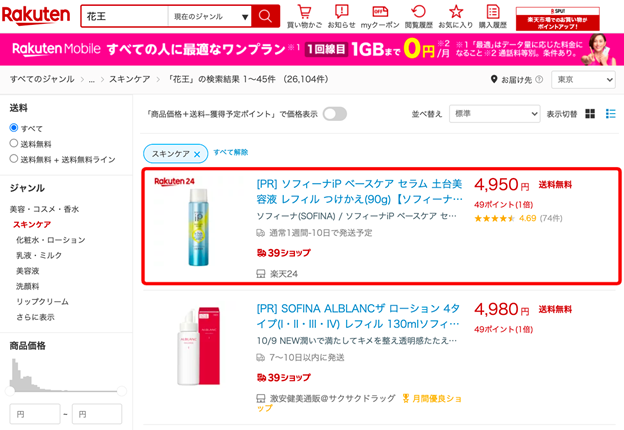The height and width of the screenshot is (430, 624).
Task: Select 化粧水・ローション genre in sidebar
Action: (50, 240)
